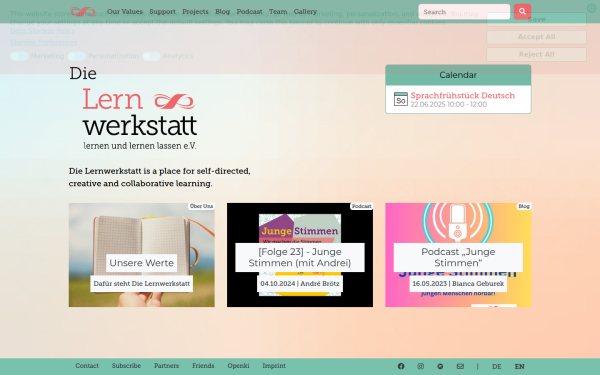The image size is (600, 375).
Task: Open the Partners footer link
Action: 166,366
